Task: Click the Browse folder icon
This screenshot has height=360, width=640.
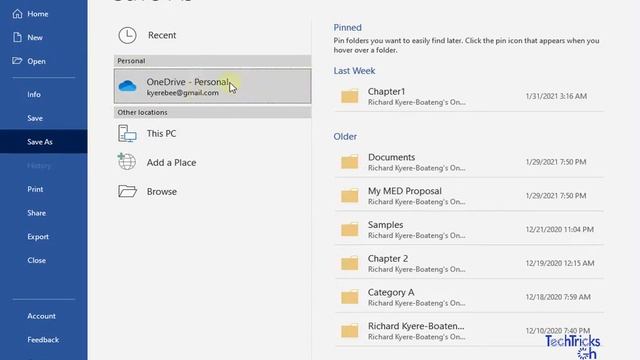Action: (x=127, y=191)
